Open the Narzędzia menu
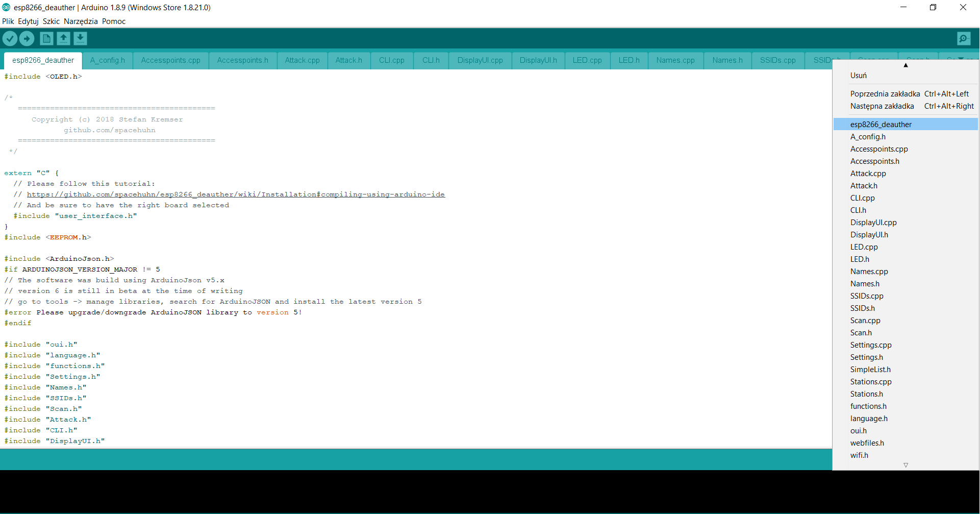Screen dimensions: 980x514 (x=81, y=21)
